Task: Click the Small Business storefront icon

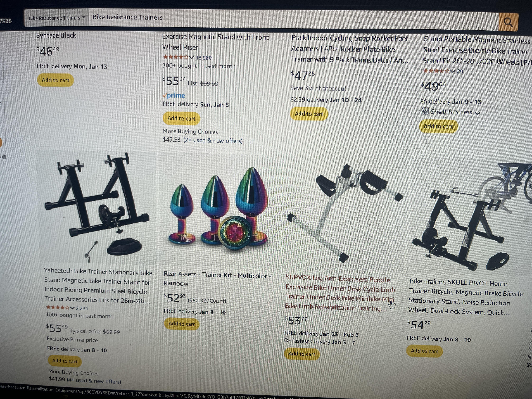Action: (425, 111)
